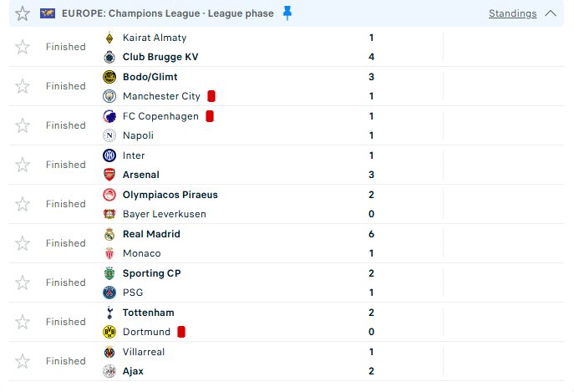Click the Club Brugge KV logo
This screenshot has width=574, height=392.
(109, 57)
